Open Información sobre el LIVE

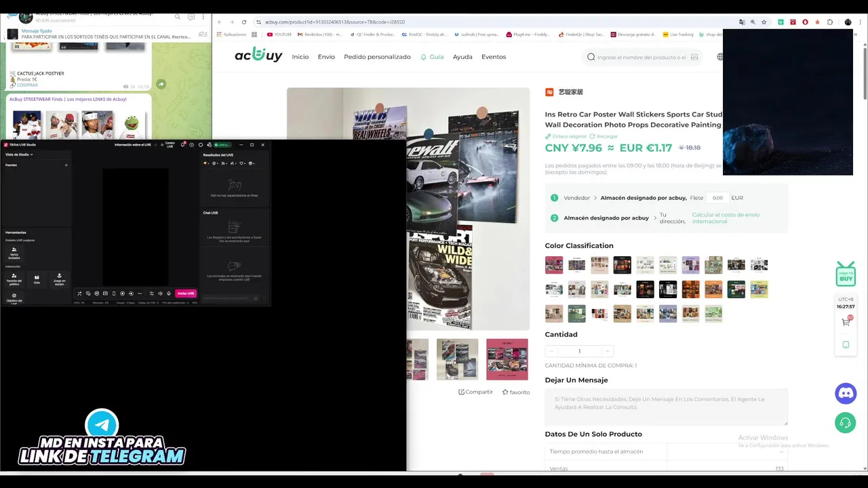[x=133, y=145]
